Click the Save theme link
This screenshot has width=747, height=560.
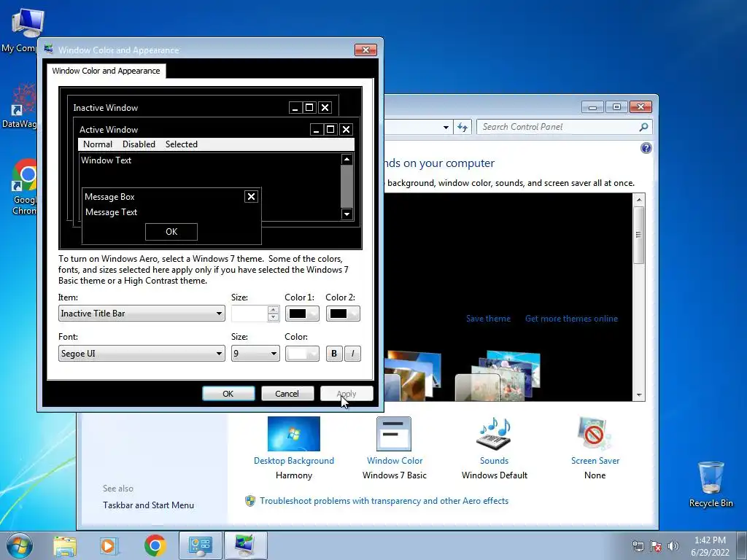tap(488, 319)
